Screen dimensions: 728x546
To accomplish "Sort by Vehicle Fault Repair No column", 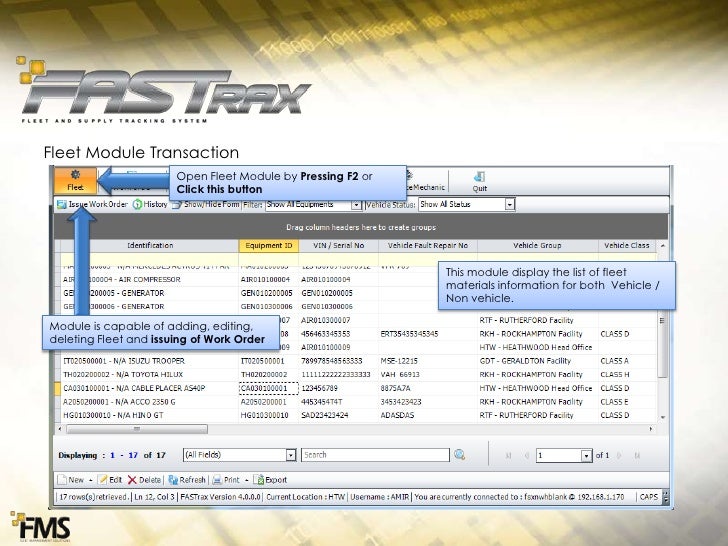I will tap(428, 246).
